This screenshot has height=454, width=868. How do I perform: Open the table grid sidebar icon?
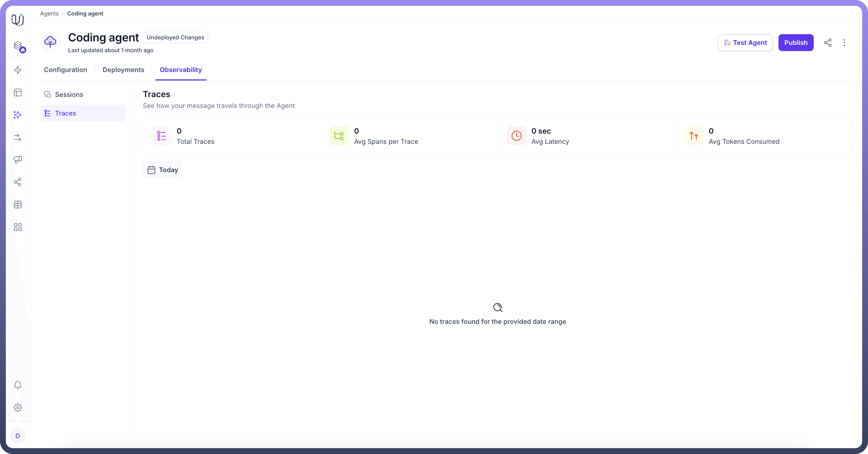coord(18,205)
